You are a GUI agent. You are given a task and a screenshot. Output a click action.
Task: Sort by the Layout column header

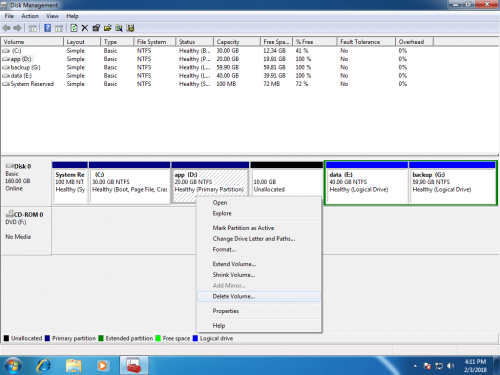coord(82,42)
